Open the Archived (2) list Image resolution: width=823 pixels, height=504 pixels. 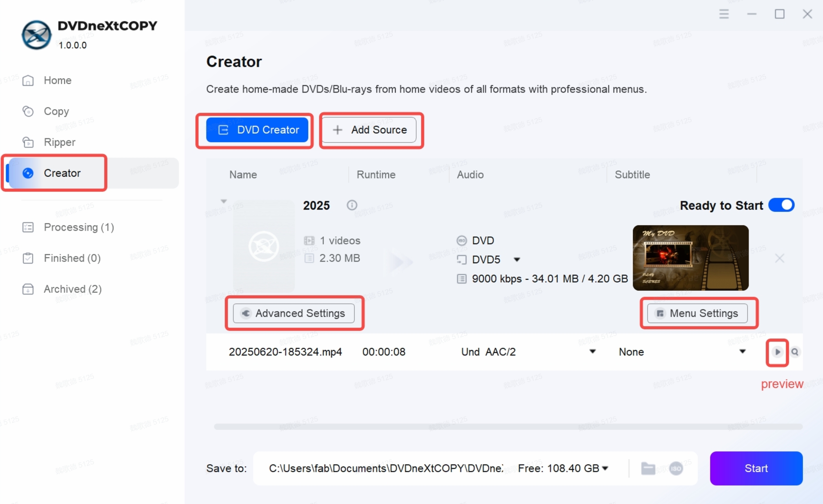coord(62,289)
